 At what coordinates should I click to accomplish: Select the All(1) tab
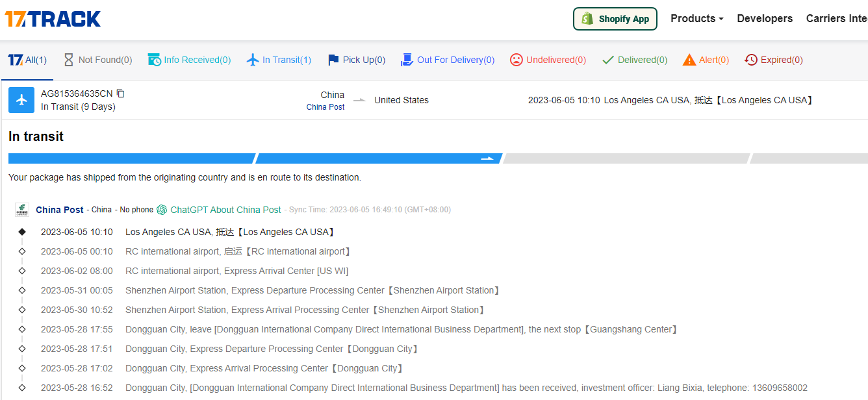[27, 60]
